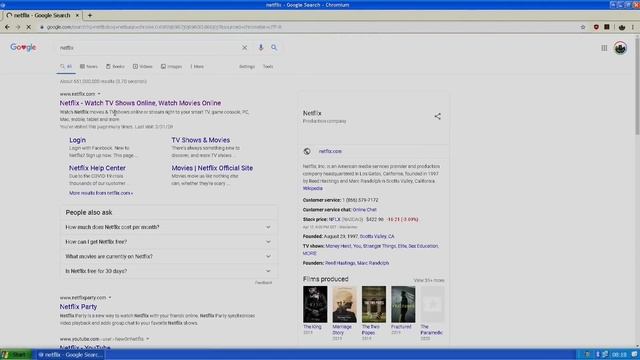This screenshot has height=360, width=640.
Task: Open the Netflix Help Center sitelink
Action: (x=97, y=168)
